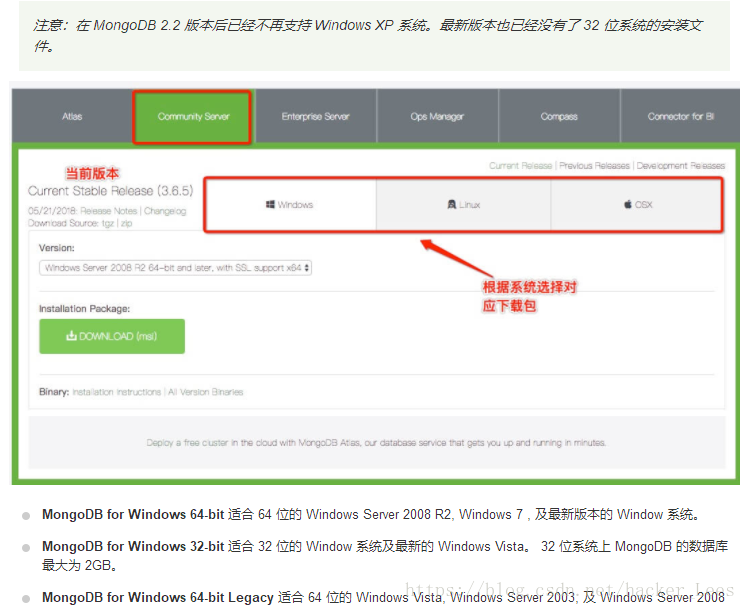
Task: Click the Apple logo icon
Action: [628, 204]
